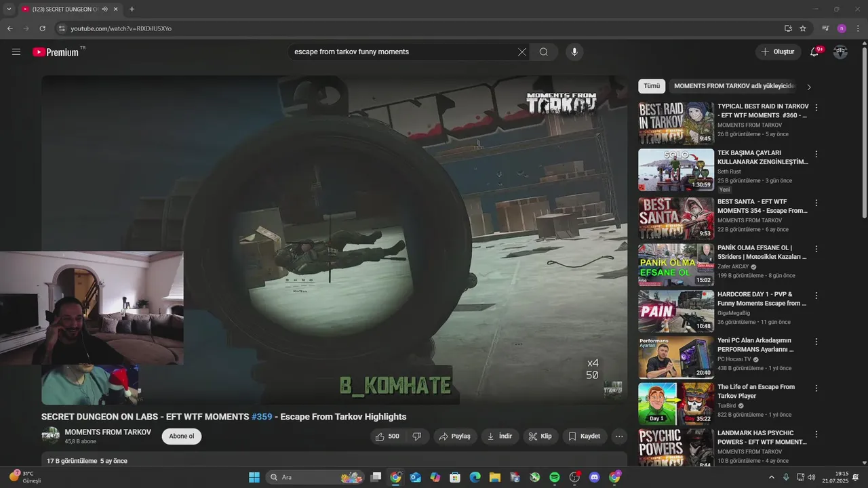The image size is (868, 488).
Task: Open options for Yeni PC Alan video
Action: pyautogui.click(x=816, y=342)
